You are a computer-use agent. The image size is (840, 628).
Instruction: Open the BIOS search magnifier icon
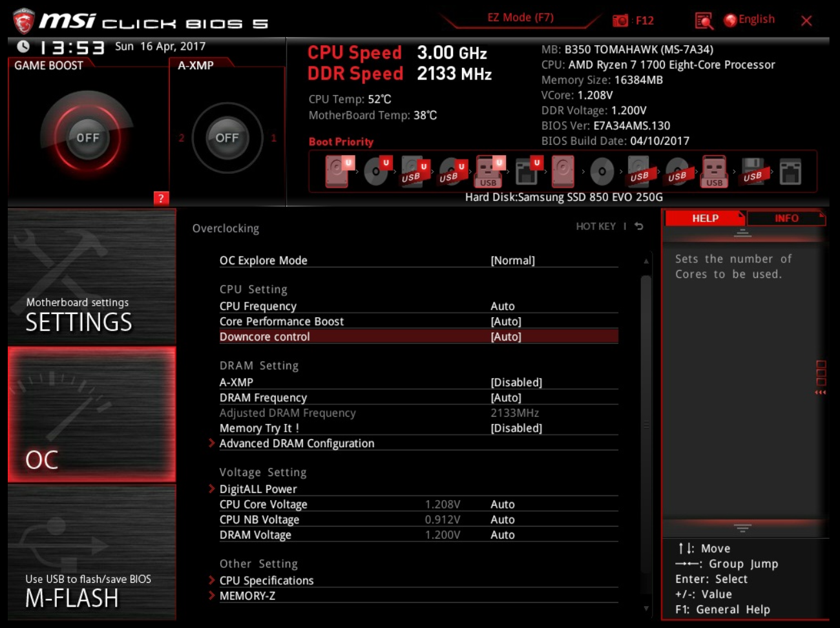pyautogui.click(x=704, y=21)
